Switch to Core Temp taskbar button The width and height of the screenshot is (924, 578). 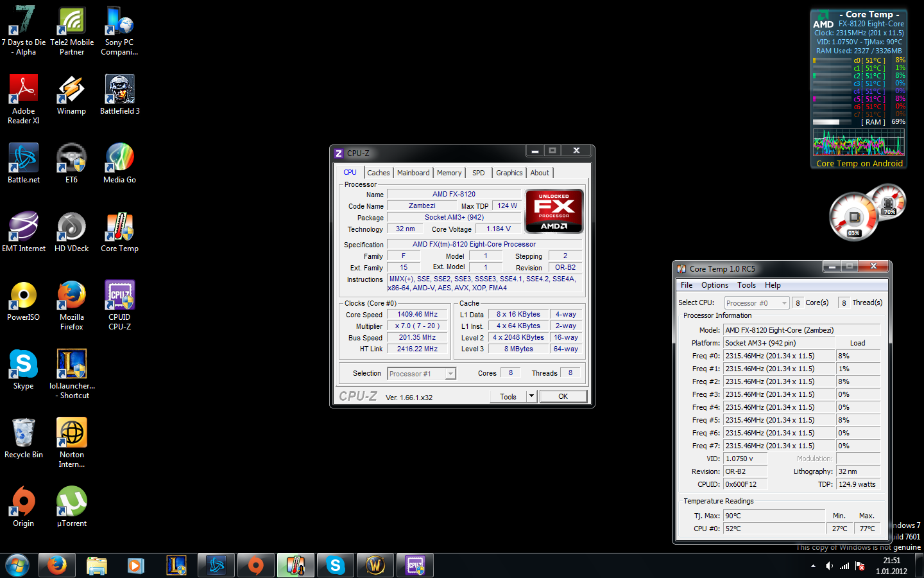pyautogui.click(x=296, y=565)
